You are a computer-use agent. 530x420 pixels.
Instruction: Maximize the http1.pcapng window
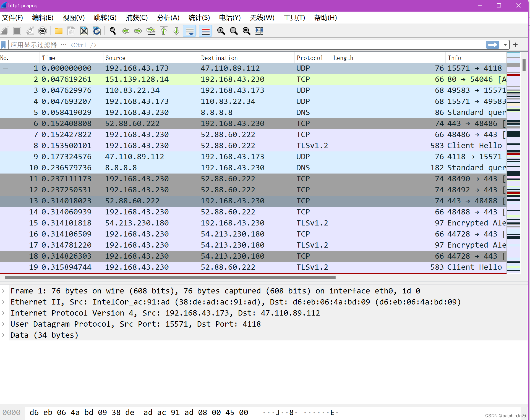499,6
